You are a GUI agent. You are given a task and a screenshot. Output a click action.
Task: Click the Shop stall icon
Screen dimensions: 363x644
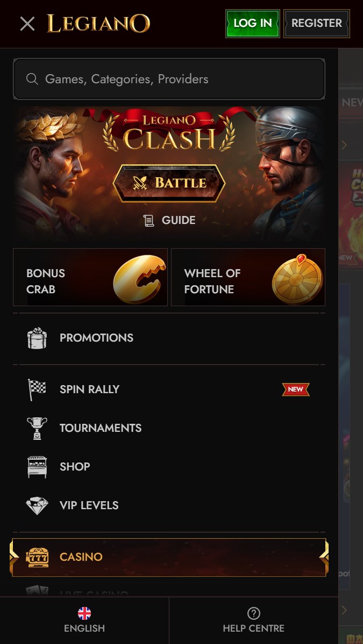coord(37,467)
